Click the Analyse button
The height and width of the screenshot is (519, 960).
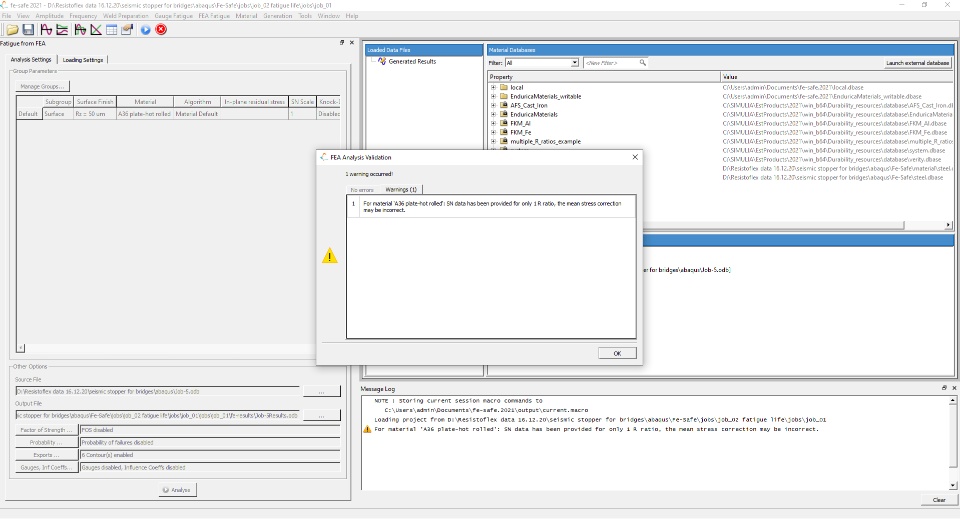(178, 490)
